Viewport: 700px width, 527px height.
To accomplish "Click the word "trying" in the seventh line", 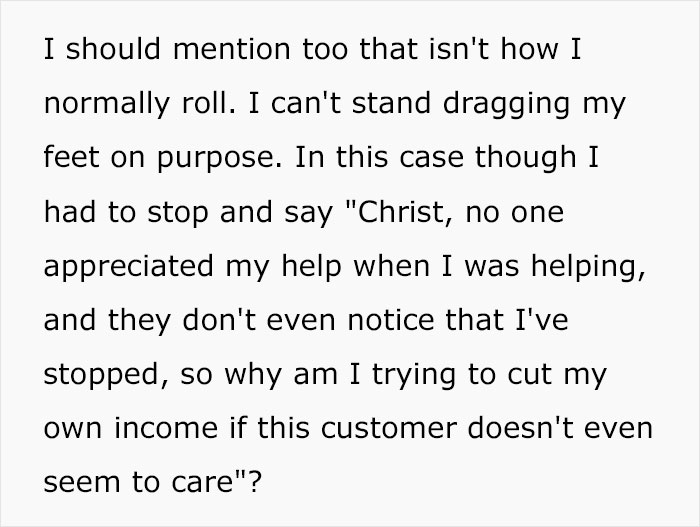I will 413,376.
